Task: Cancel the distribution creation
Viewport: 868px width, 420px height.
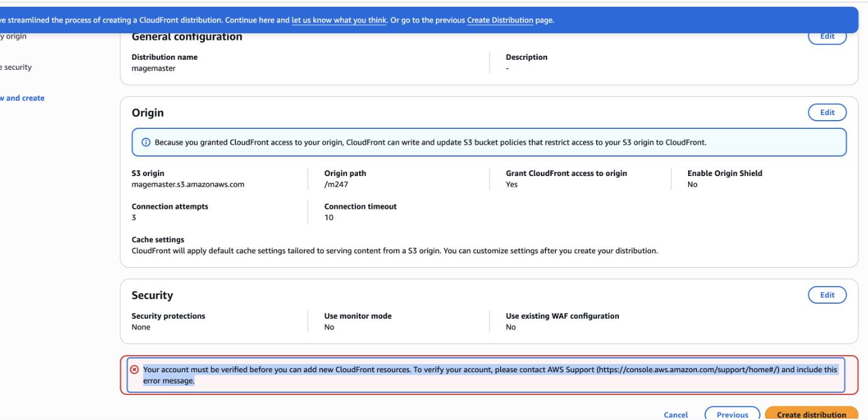Action: click(676, 415)
